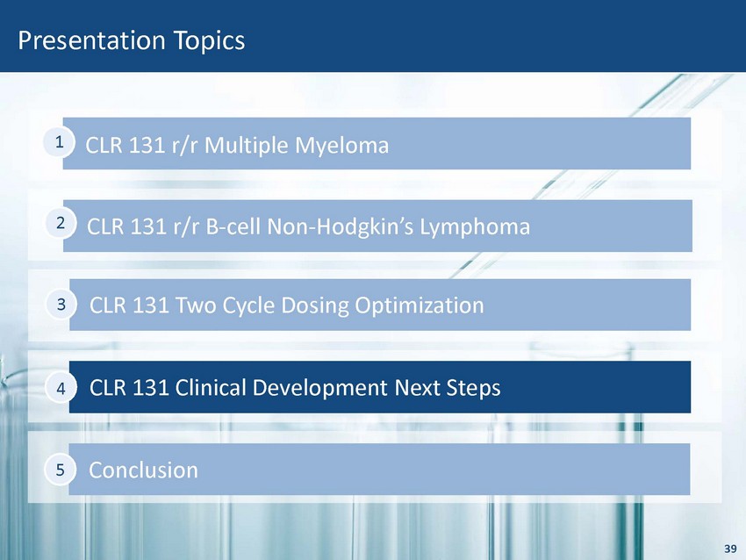Select the number 5 circle badge
Viewport: 746px width, 560px height.
60,470
